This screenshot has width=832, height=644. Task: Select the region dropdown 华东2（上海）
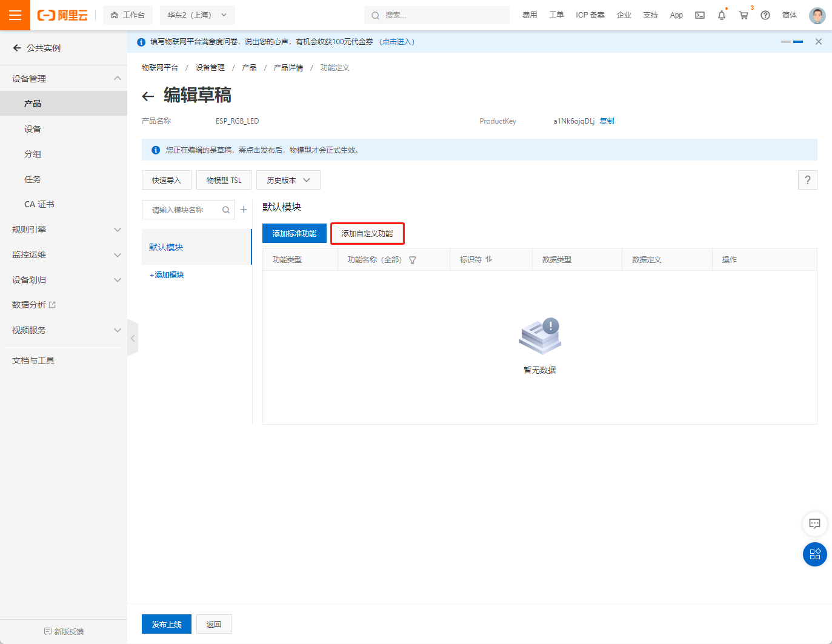point(198,15)
